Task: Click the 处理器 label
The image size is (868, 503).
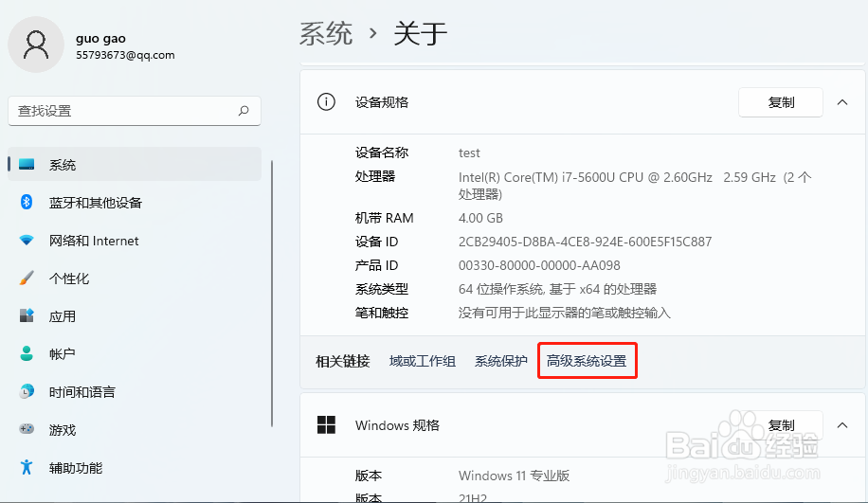Action: (375, 176)
